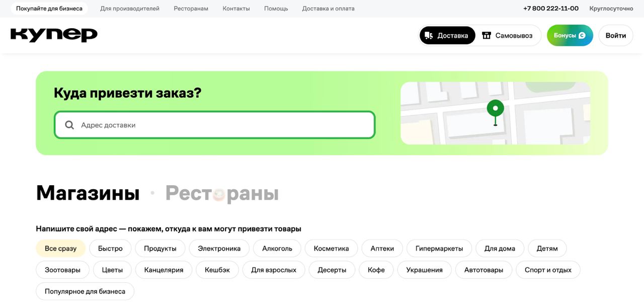Click the magnifier icon in address field

pos(70,125)
